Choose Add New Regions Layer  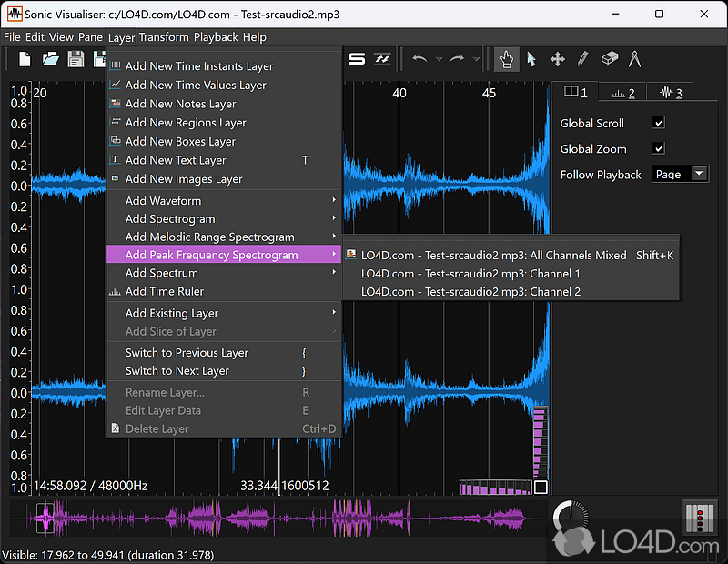coord(224,123)
